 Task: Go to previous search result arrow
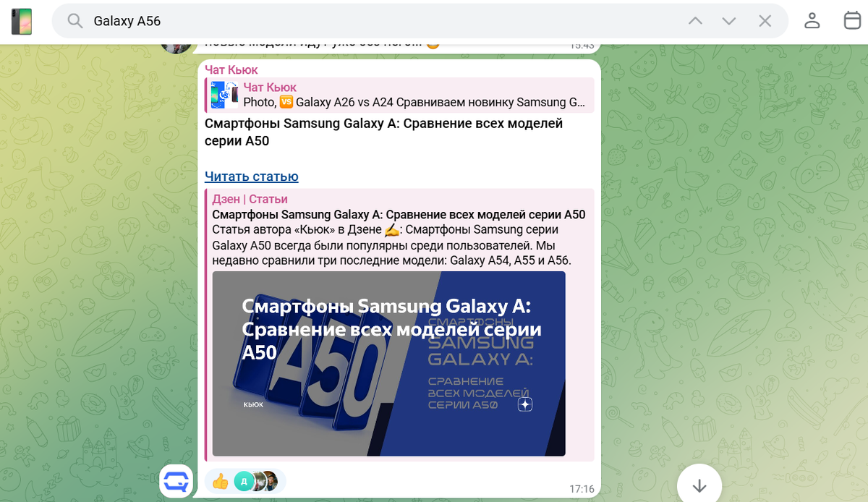(x=695, y=21)
